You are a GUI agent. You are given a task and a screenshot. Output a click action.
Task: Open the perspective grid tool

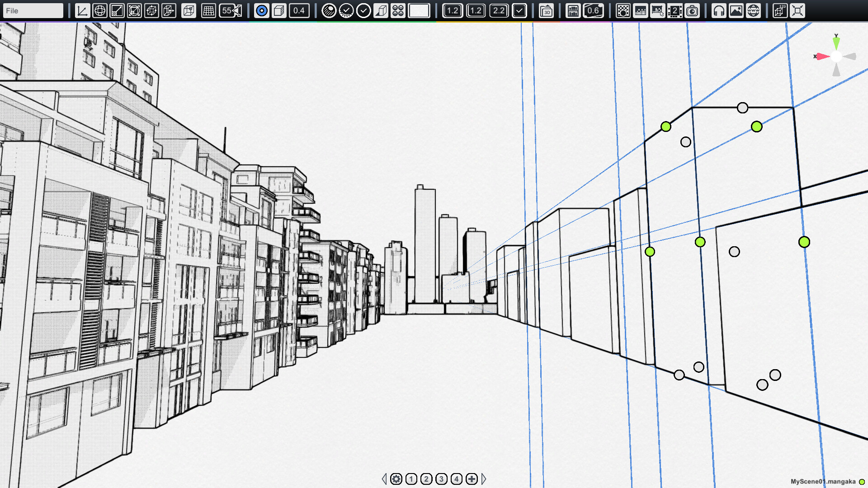point(208,10)
